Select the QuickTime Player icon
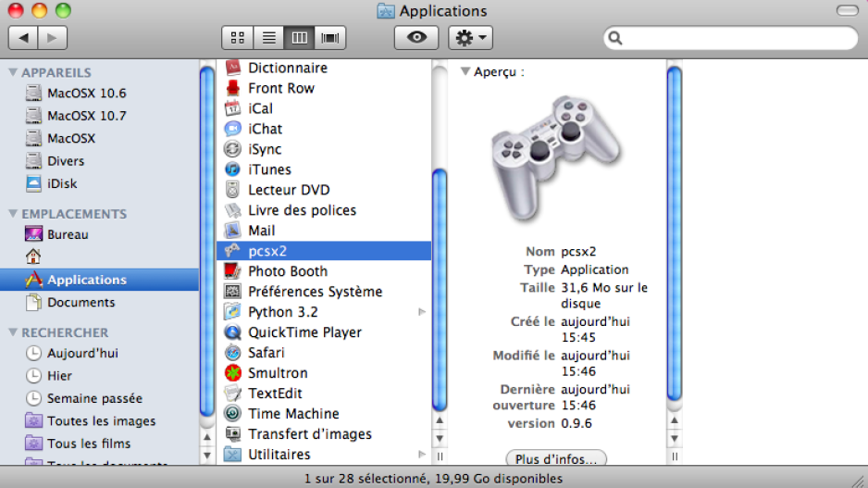 (x=233, y=332)
